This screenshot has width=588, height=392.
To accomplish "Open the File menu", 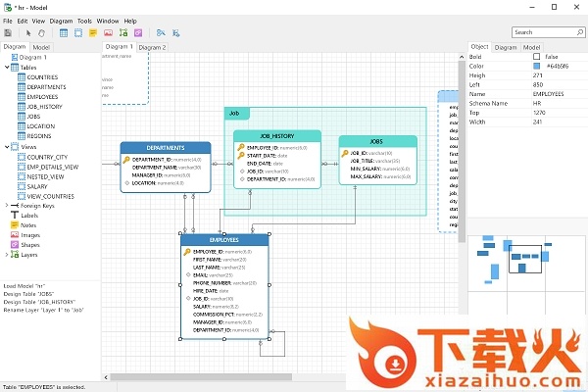I will tap(8, 21).
